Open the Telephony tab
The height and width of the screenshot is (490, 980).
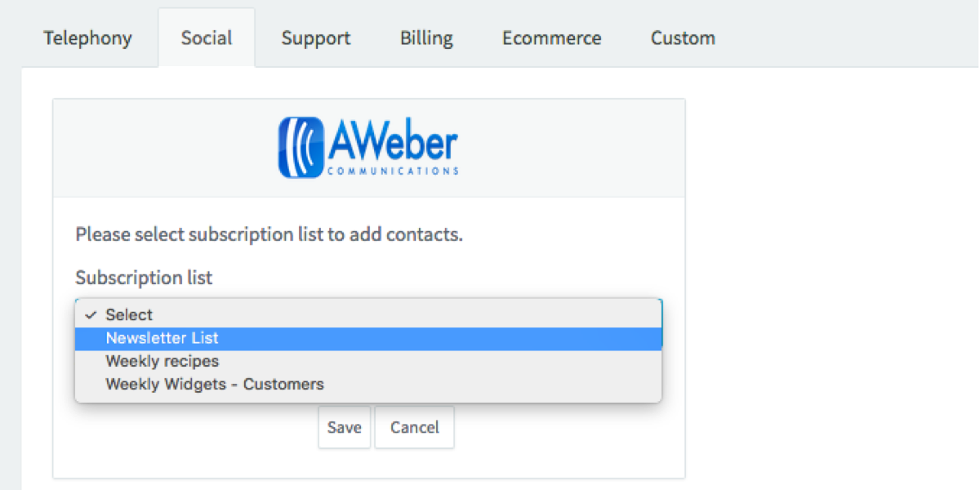point(87,38)
